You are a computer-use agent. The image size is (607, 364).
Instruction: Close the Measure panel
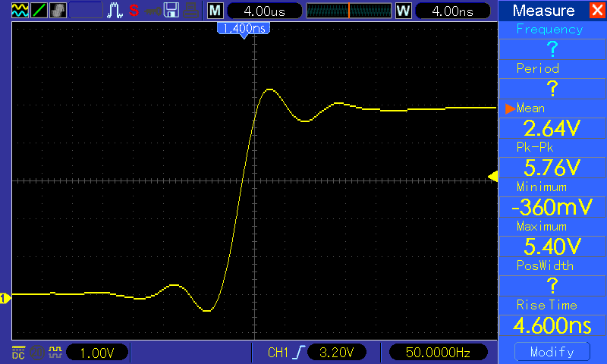click(x=597, y=10)
